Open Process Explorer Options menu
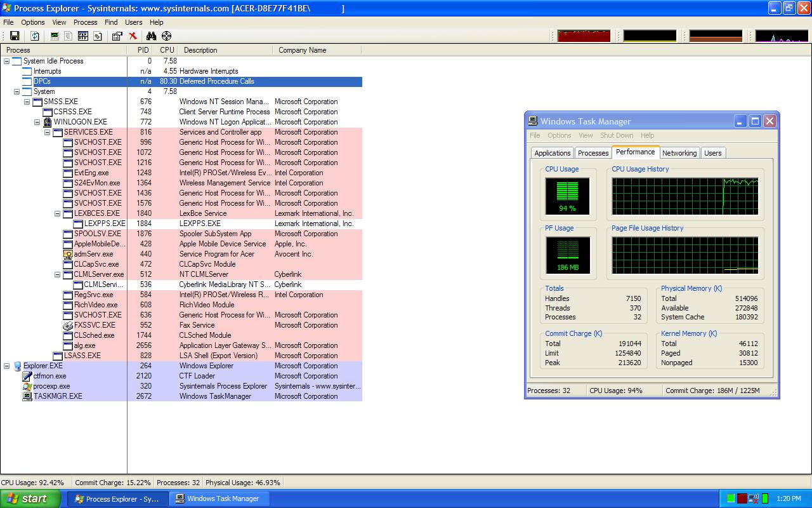The image size is (812, 508). pyautogui.click(x=33, y=22)
